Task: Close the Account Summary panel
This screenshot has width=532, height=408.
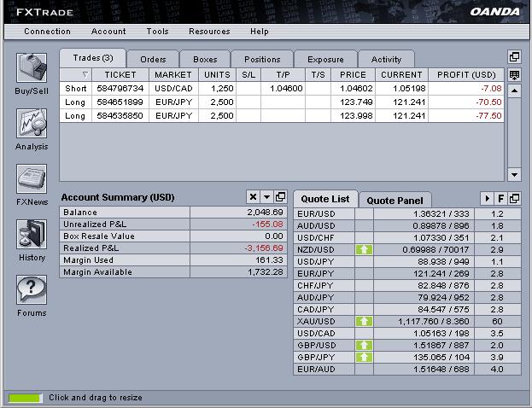Action: coord(253,196)
